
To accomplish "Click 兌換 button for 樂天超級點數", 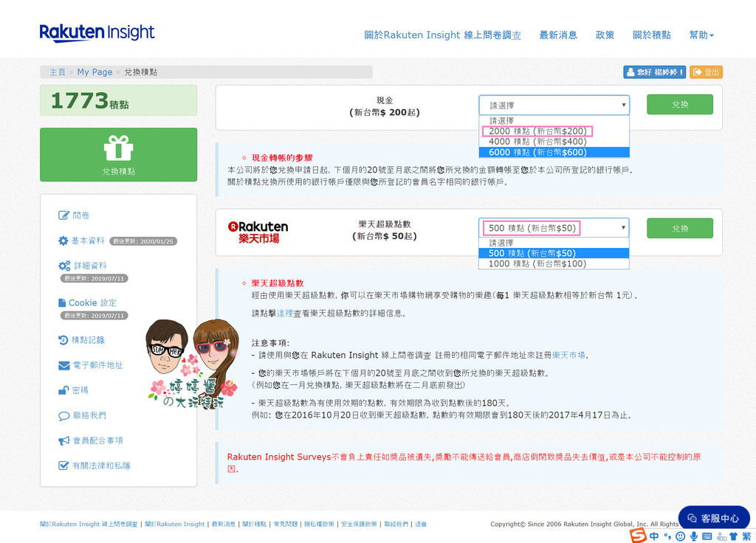I will point(680,229).
